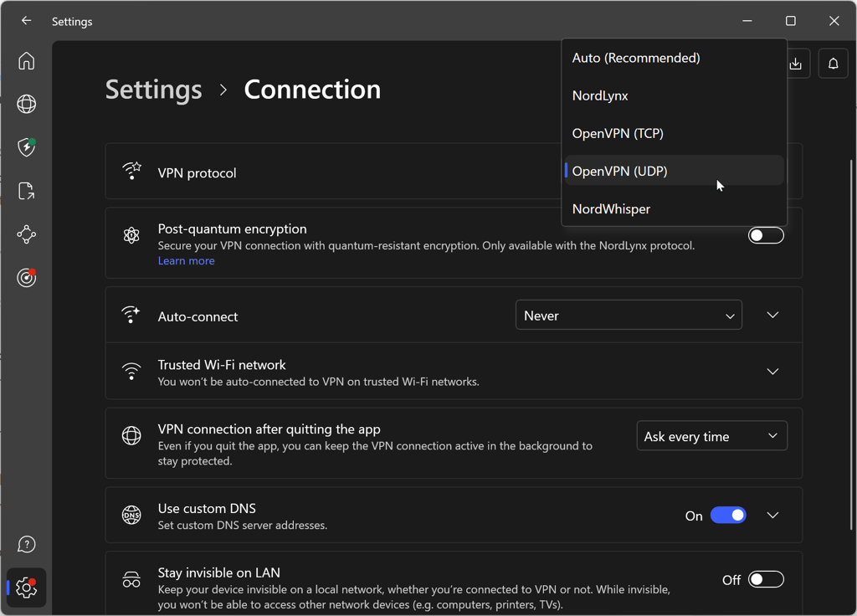Click the Post-quantum encryption title

click(232, 229)
